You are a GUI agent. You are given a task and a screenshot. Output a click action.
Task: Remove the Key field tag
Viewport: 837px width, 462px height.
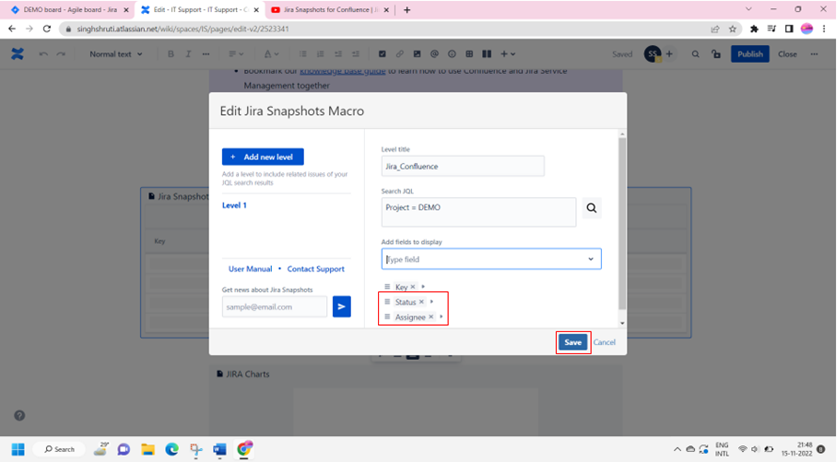coord(413,287)
